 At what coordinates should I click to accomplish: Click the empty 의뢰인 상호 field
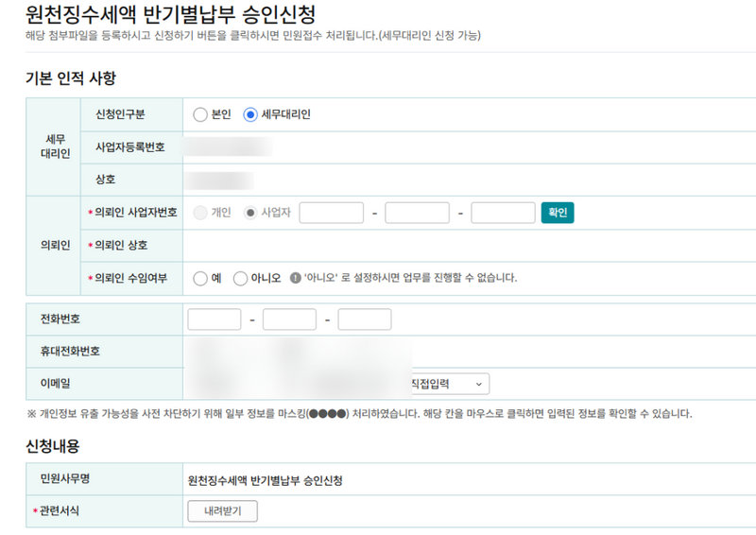tap(378, 246)
